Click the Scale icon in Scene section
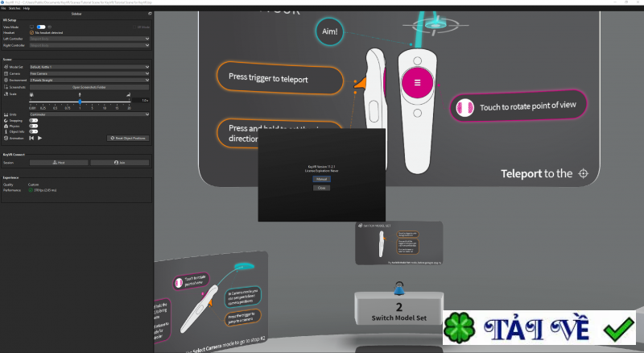644x353 pixels. [6, 93]
